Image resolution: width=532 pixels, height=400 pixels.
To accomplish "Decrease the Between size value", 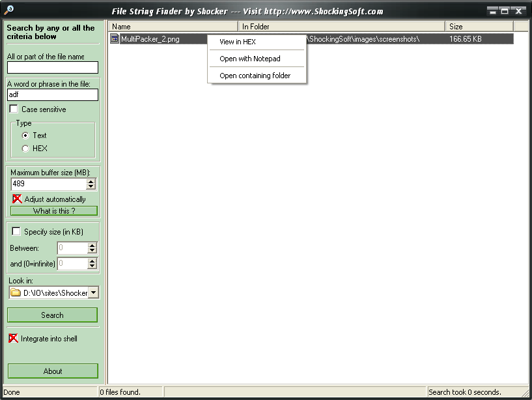I will [x=92, y=251].
